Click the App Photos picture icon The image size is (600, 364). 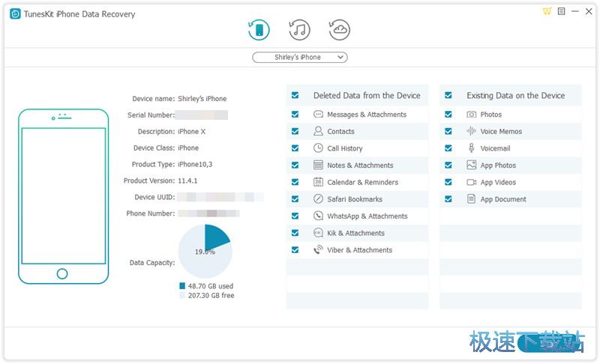472,165
